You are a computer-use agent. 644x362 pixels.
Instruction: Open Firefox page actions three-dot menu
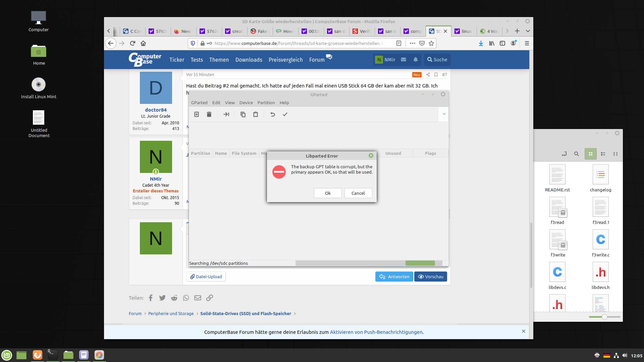point(412,43)
